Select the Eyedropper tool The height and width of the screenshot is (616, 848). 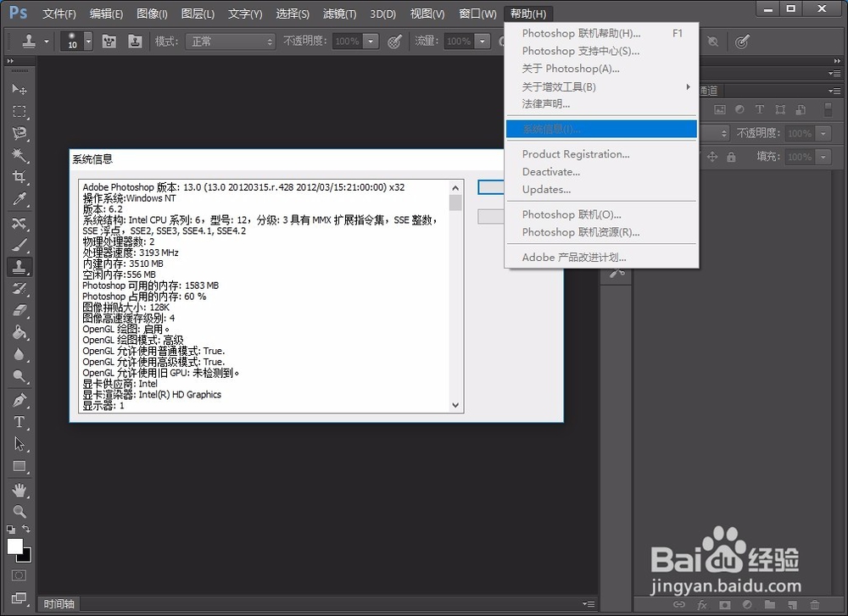pos(20,199)
